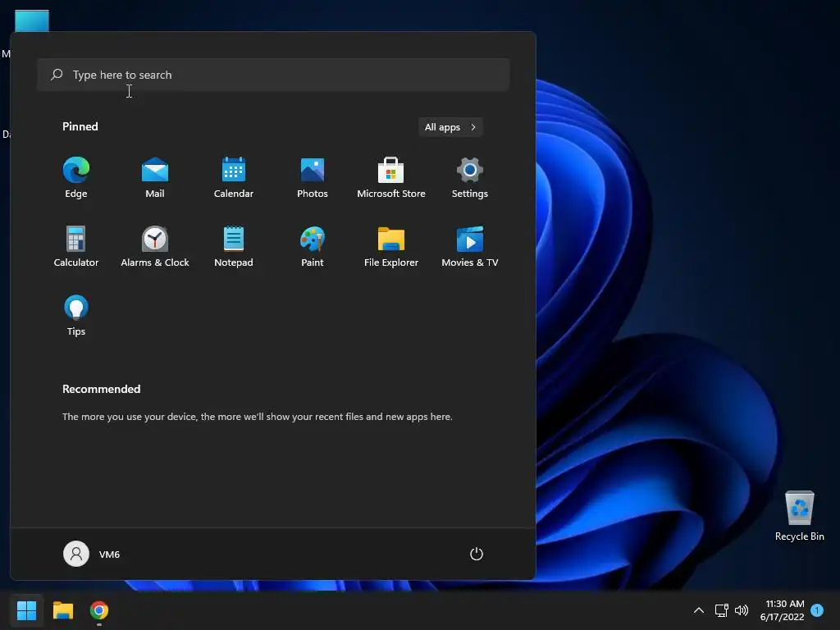The width and height of the screenshot is (840, 630).
Task: Launch the Mail app
Action: pyautogui.click(x=155, y=178)
